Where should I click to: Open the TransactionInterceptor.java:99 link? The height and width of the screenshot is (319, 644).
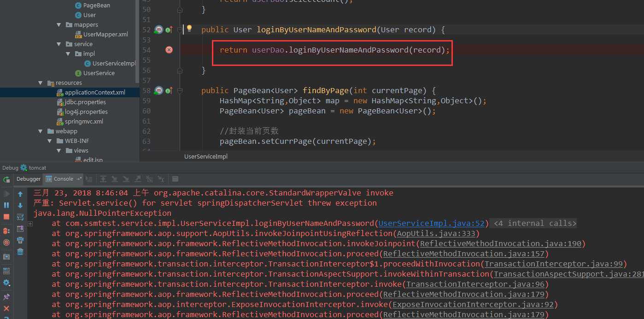(x=554, y=264)
